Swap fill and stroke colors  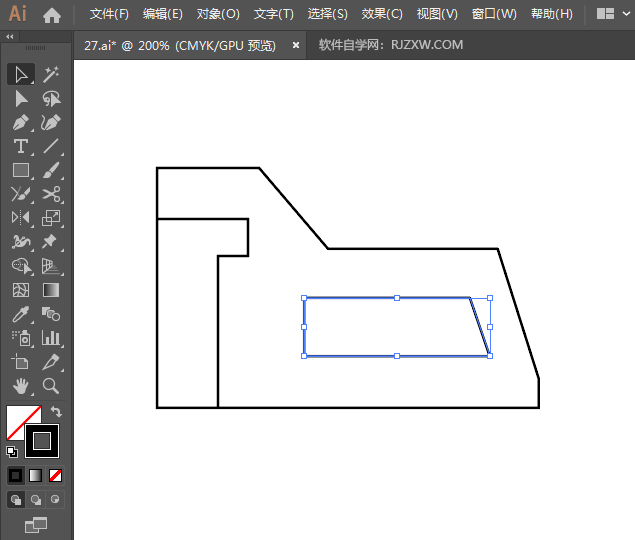57,411
